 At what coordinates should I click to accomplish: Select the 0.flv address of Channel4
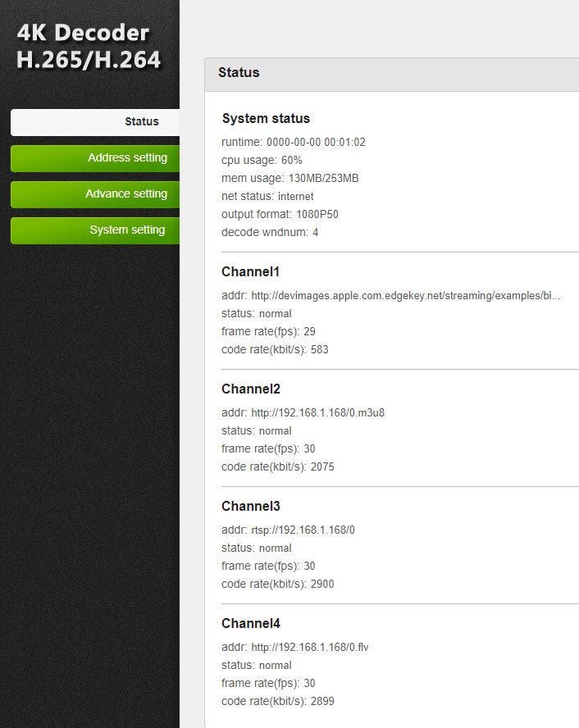310,647
